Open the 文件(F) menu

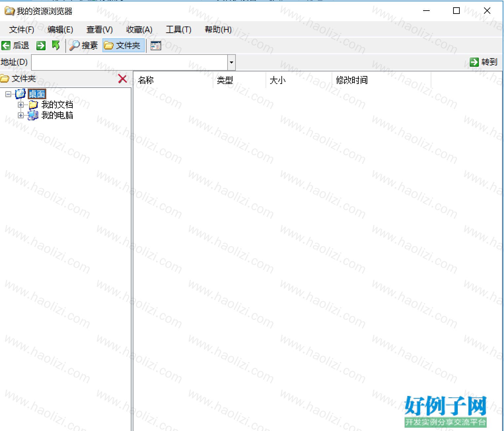(x=22, y=30)
